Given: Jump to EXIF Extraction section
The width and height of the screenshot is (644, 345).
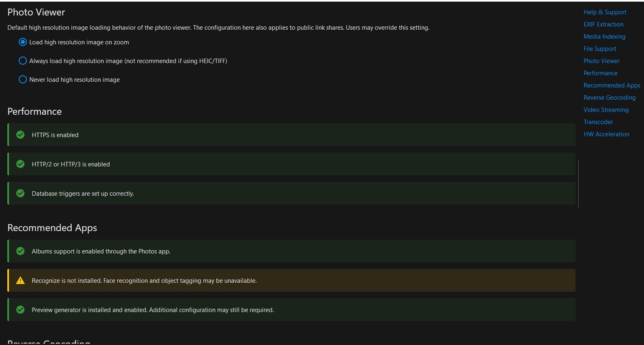Looking at the screenshot, I should [x=603, y=24].
